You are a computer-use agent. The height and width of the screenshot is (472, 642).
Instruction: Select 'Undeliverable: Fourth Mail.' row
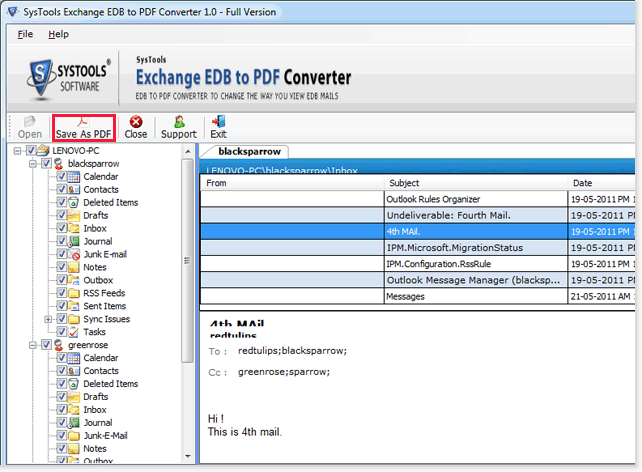pos(418,215)
